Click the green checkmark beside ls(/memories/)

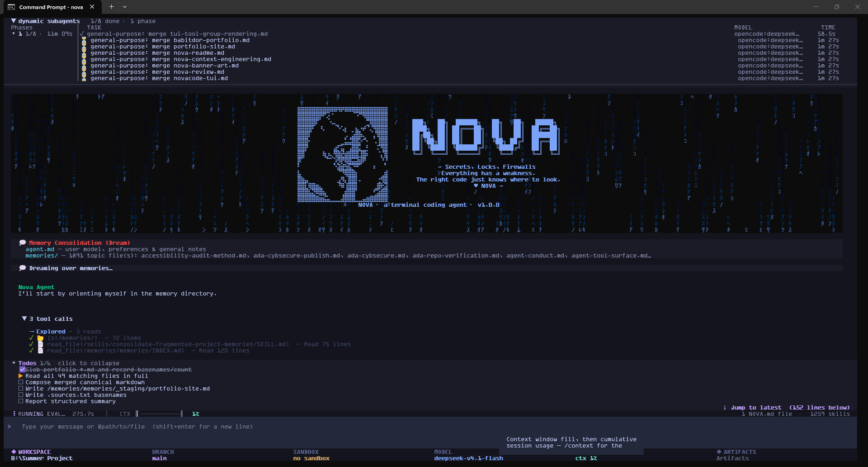pos(31,338)
